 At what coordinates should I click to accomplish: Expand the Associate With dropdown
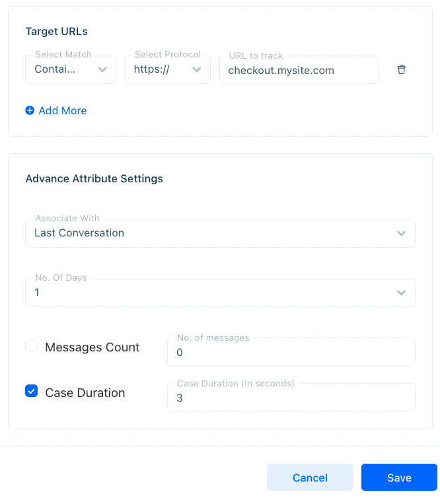click(x=220, y=233)
